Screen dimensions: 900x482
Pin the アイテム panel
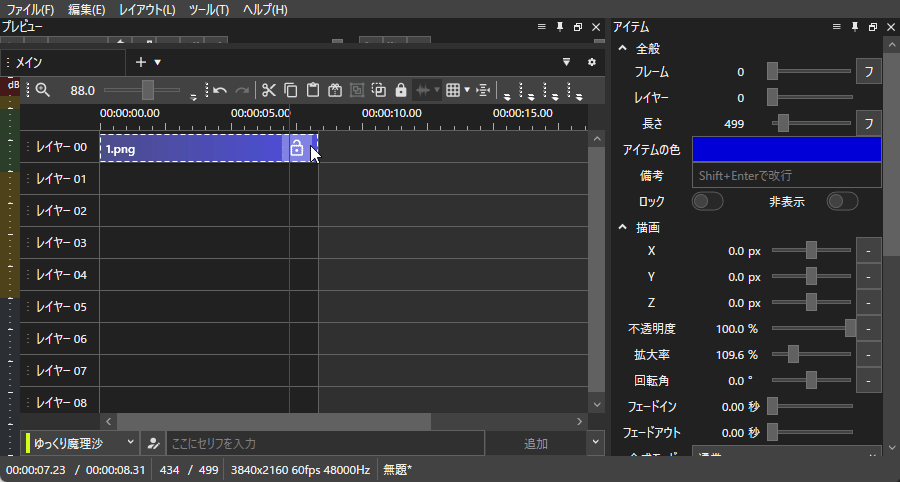855,27
